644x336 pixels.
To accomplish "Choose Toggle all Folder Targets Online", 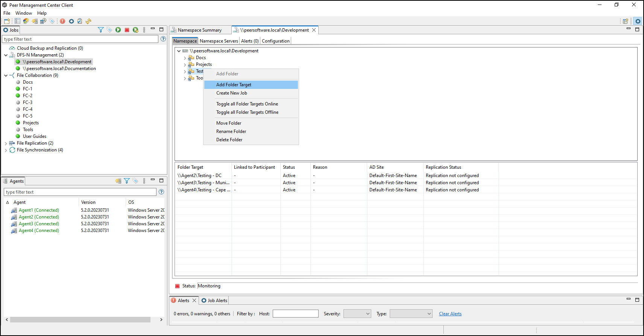I will [247, 104].
